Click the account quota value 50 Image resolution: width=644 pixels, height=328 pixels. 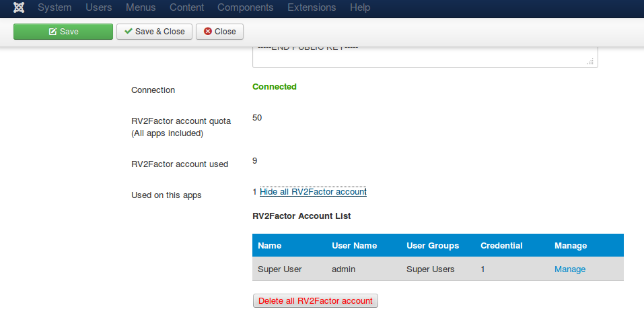pos(257,118)
